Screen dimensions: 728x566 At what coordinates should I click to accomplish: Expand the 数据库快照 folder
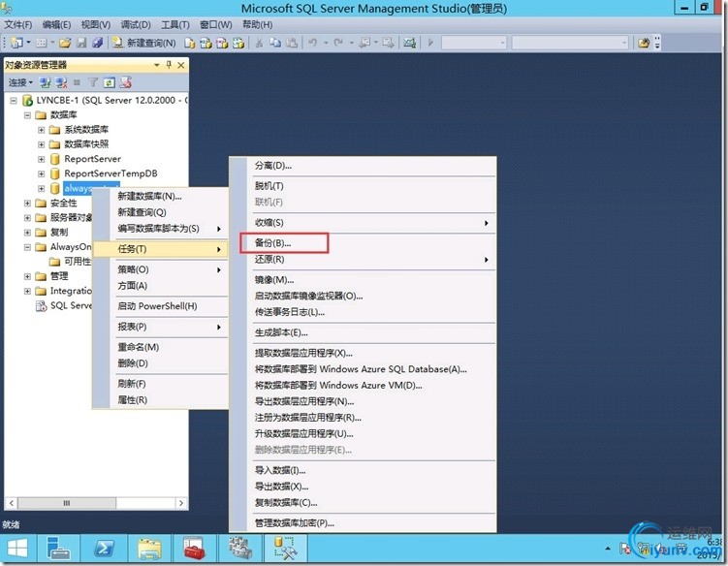(42, 144)
